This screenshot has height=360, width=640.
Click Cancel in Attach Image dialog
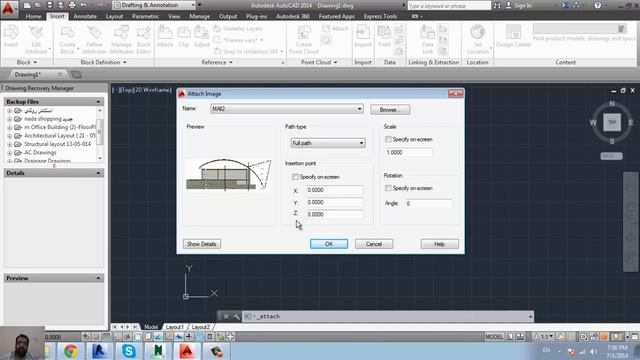click(374, 244)
